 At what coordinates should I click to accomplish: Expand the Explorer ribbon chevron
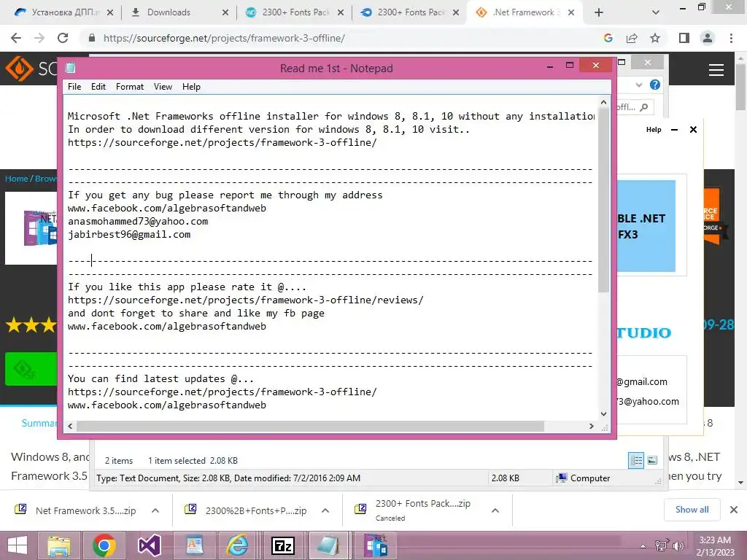pyautogui.click(x=639, y=85)
